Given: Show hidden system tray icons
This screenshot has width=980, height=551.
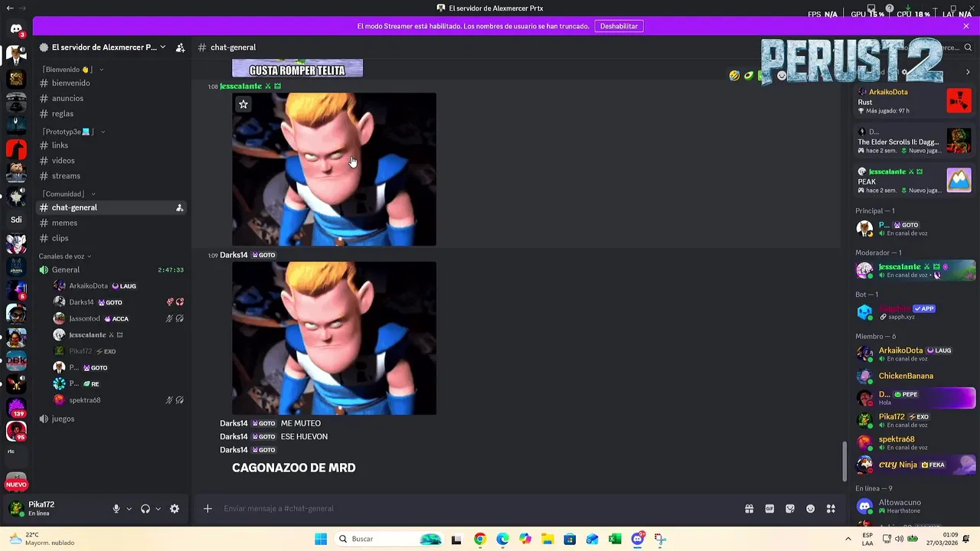Looking at the screenshot, I should 848,539.
